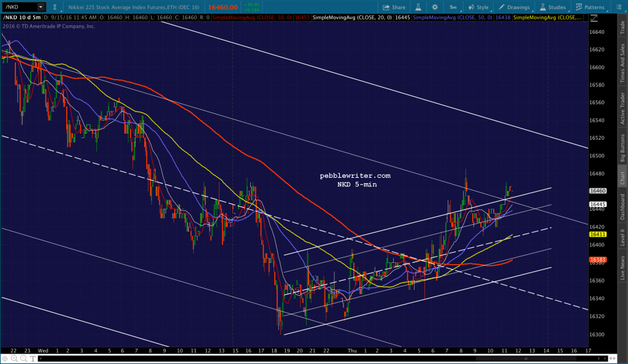The height and width of the screenshot is (364, 628).
Task: Click the horizontal time scrollbar thumb
Action: pos(526,359)
